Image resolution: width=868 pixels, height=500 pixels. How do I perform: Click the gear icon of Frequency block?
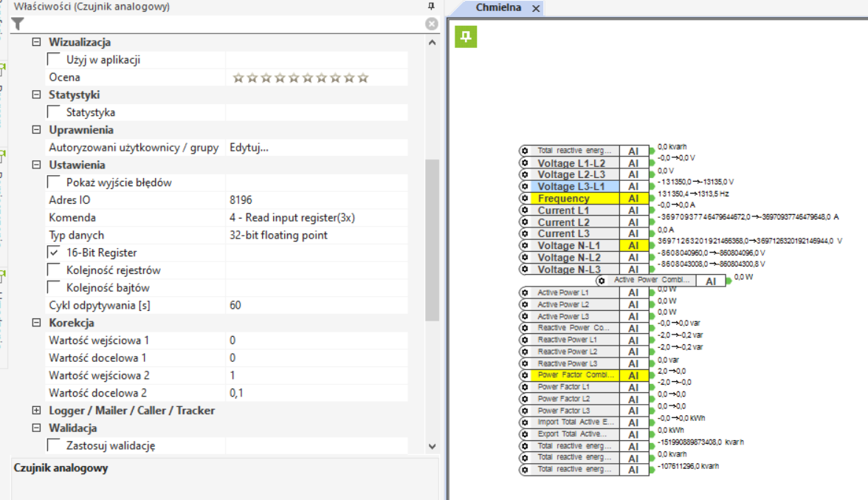[x=525, y=198]
